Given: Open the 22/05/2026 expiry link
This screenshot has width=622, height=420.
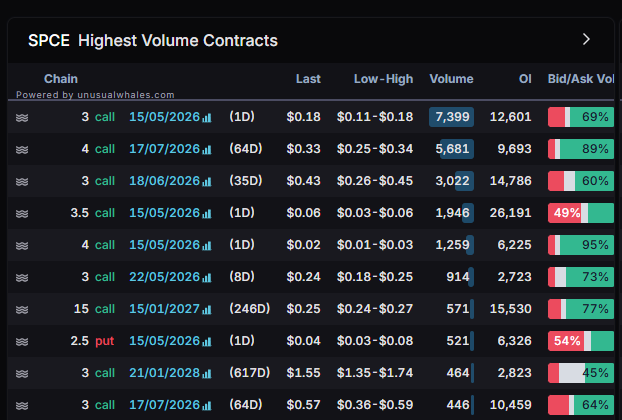Looking at the screenshot, I should 165,277.
